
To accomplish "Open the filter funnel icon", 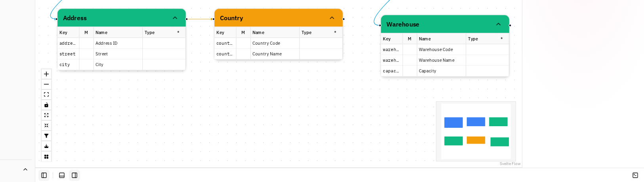I will point(46,136).
